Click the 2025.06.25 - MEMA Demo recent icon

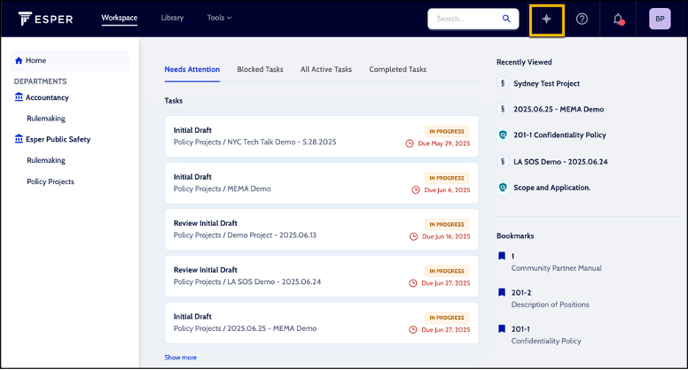coord(503,109)
